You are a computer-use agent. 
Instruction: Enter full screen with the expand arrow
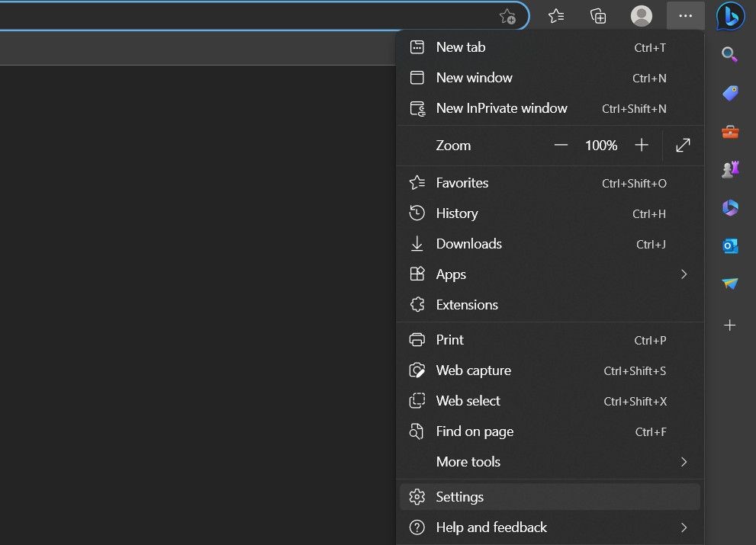[683, 145]
